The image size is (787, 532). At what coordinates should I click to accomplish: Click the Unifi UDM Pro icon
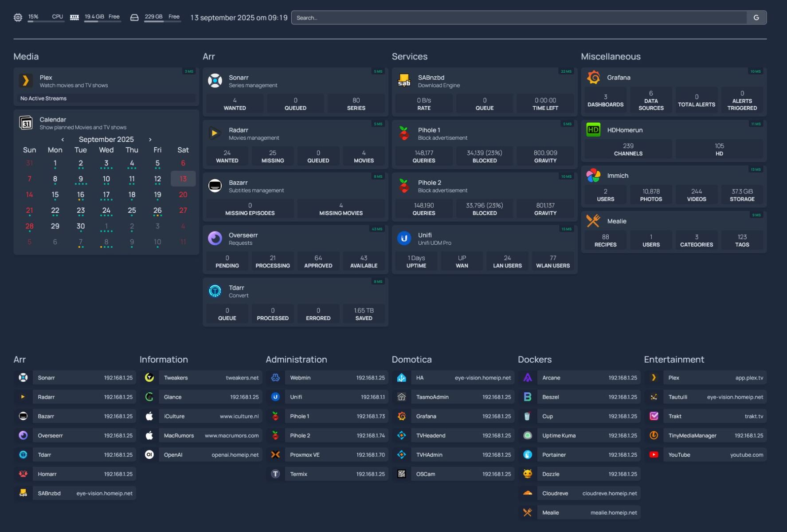point(404,239)
